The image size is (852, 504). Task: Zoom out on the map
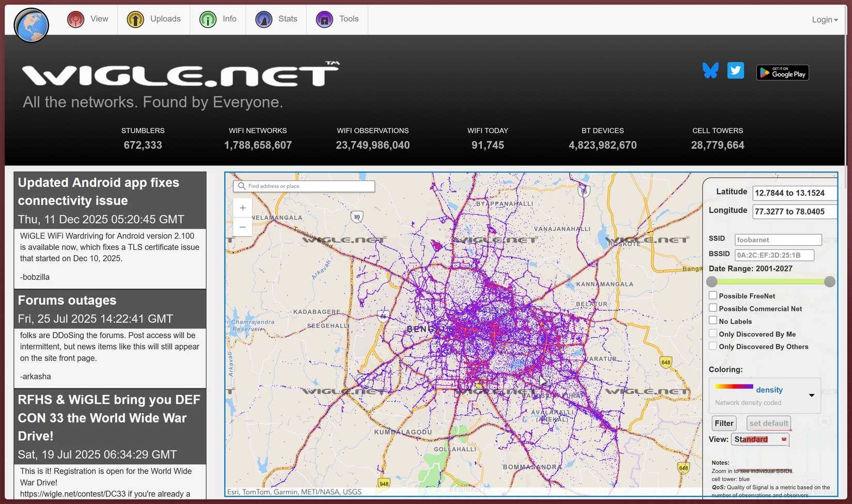click(x=242, y=227)
